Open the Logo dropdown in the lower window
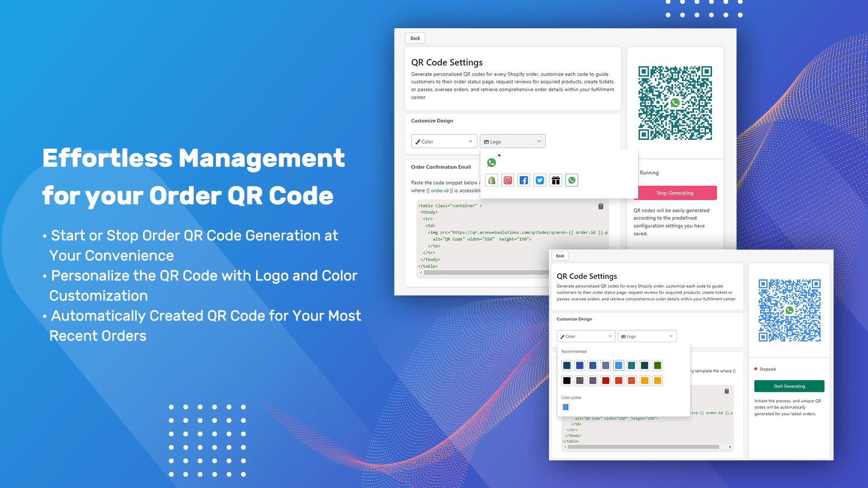This screenshot has width=868, height=488. [647, 336]
